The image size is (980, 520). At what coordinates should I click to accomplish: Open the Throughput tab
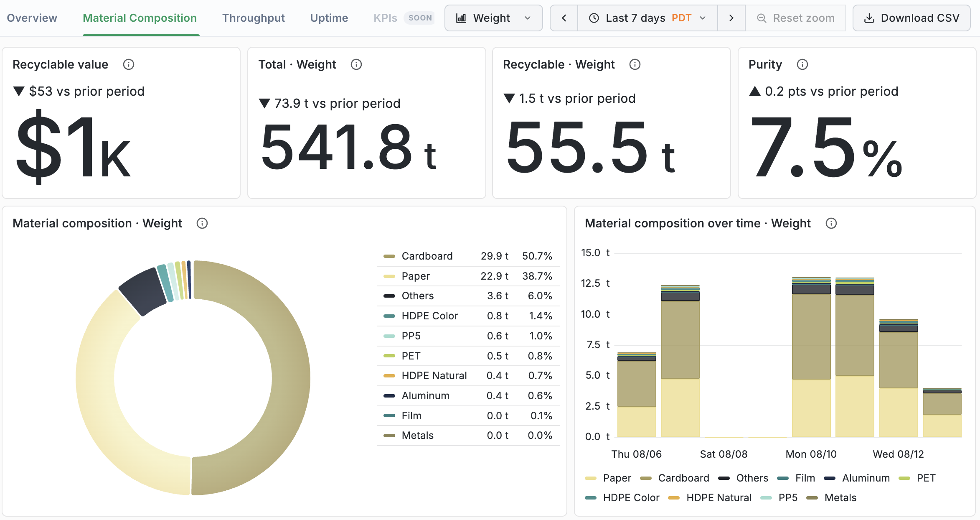coord(254,18)
